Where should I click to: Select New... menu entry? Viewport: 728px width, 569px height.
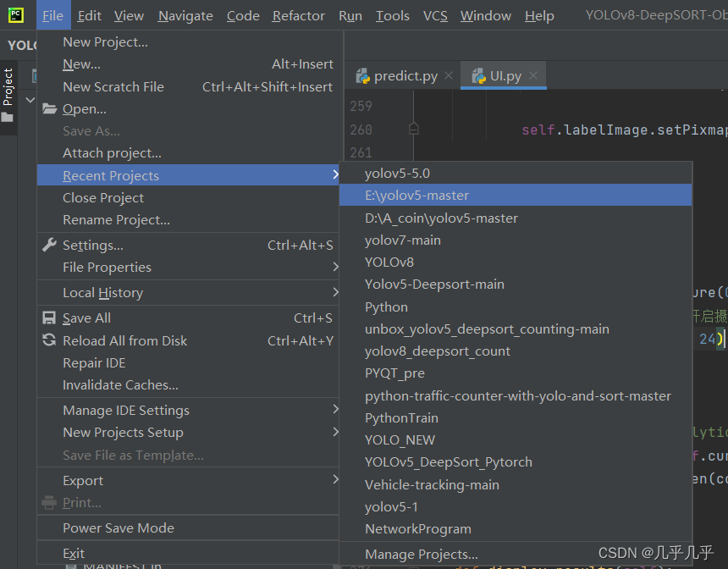[188, 64]
